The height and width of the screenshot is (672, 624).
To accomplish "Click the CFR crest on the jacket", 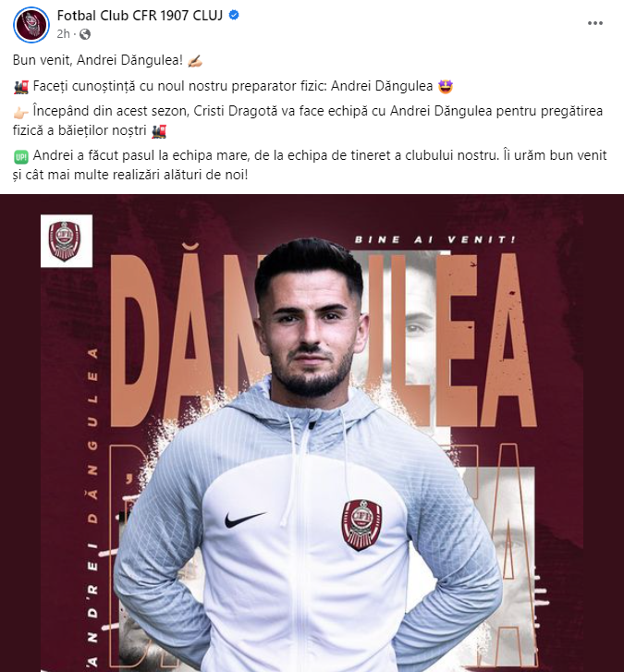I will pos(361,525).
